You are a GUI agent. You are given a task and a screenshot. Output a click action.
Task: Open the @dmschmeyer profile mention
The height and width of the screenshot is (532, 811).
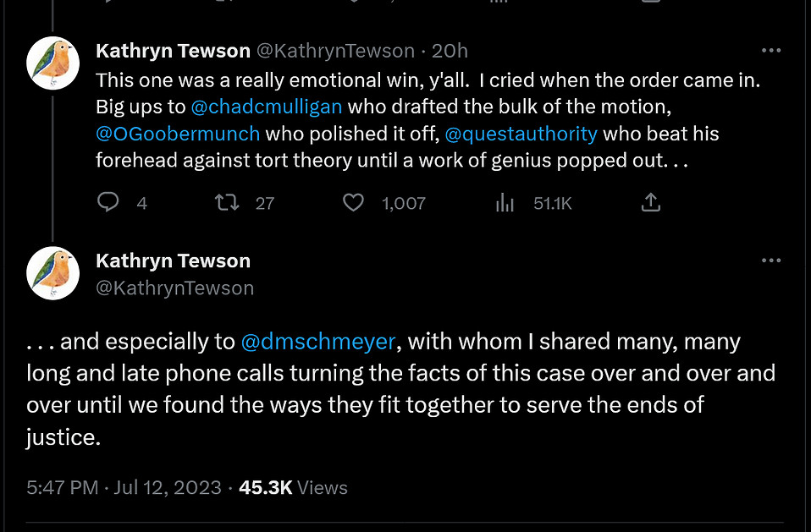(x=318, y=342)
